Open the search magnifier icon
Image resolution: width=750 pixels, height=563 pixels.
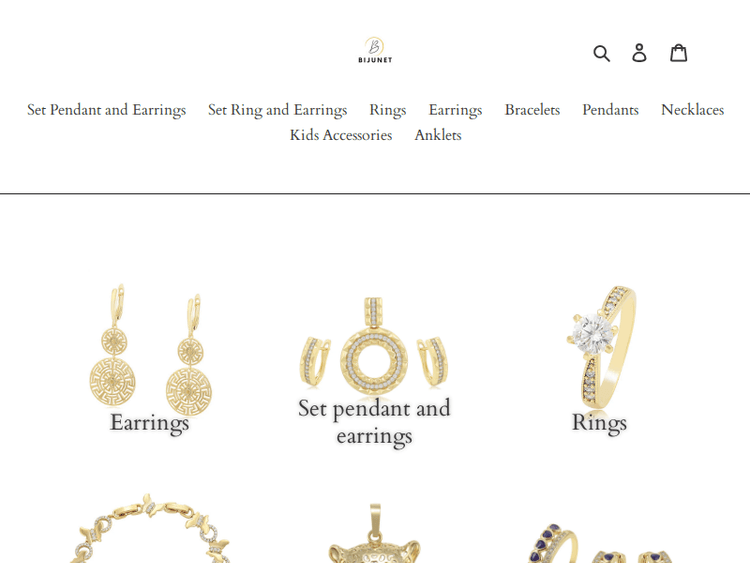(x=601, y=53)
